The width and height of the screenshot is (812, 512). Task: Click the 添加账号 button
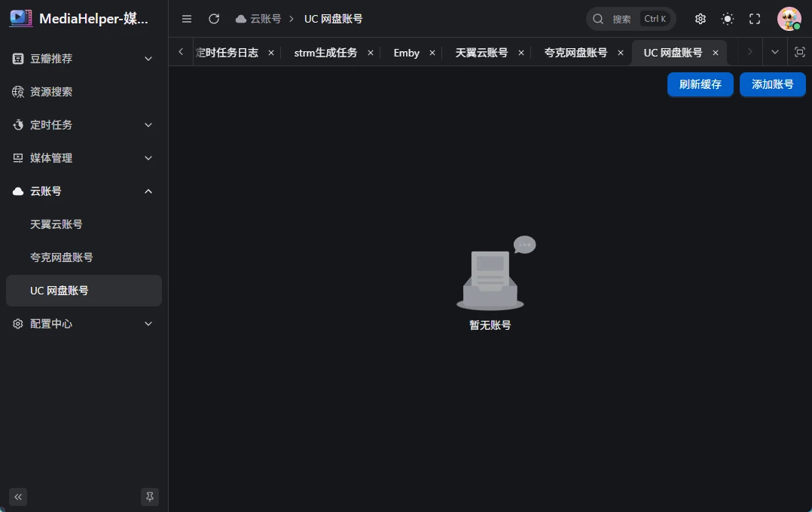pyautogui.click(x=772, y=84)
